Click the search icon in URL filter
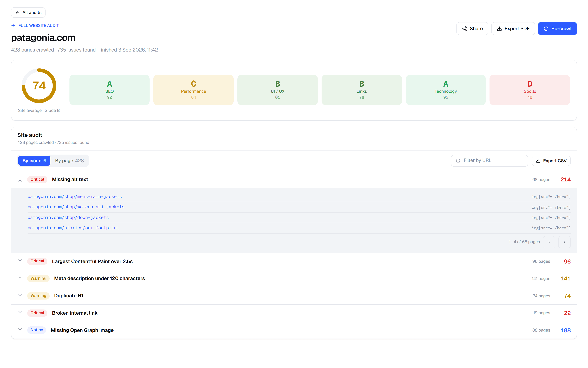Screen dimensions: 588x368 click(x=458, y=161)
